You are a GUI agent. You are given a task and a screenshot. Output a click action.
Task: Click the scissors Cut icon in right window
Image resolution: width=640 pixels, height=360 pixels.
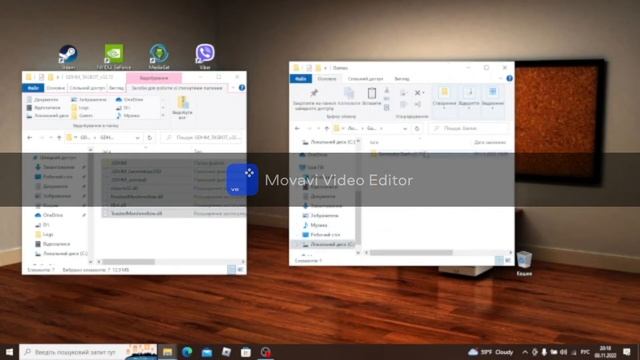point(387,91)
